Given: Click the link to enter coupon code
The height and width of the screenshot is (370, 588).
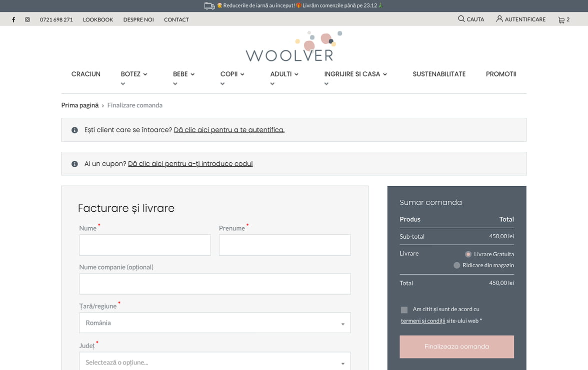Looking at the screenshot, I should (190, 164).
